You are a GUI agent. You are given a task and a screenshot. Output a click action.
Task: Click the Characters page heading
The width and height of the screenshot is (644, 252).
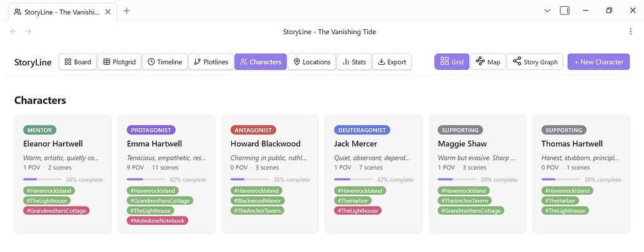click(41, 100)
